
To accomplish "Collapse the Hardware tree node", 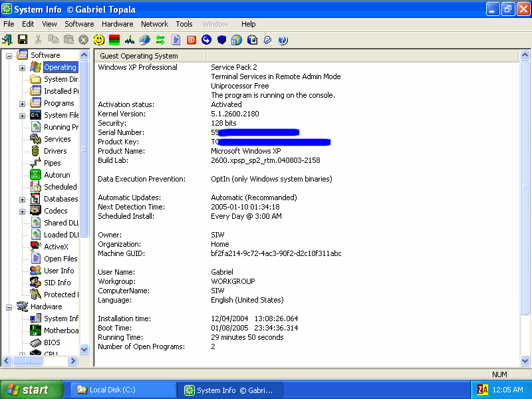I will pyautogui.click(x=9, y=307).
